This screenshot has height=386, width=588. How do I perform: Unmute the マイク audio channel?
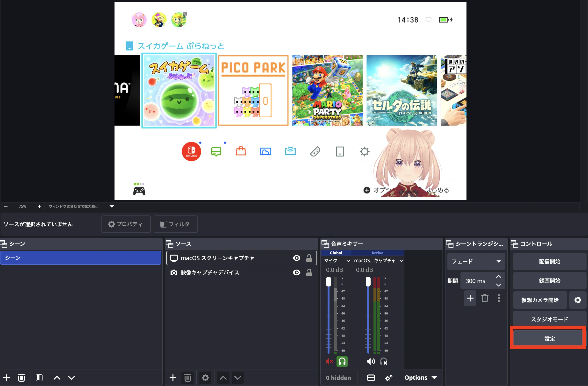point(329,362)
